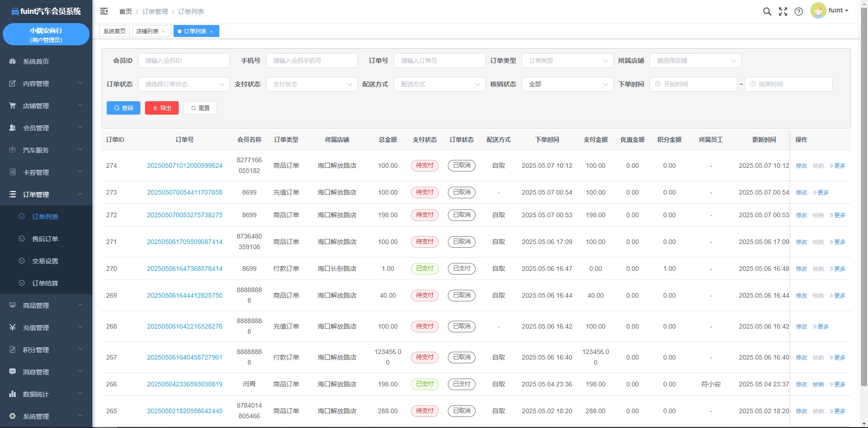
Task: Click the 会员ID input field
Action: [184, 61]
